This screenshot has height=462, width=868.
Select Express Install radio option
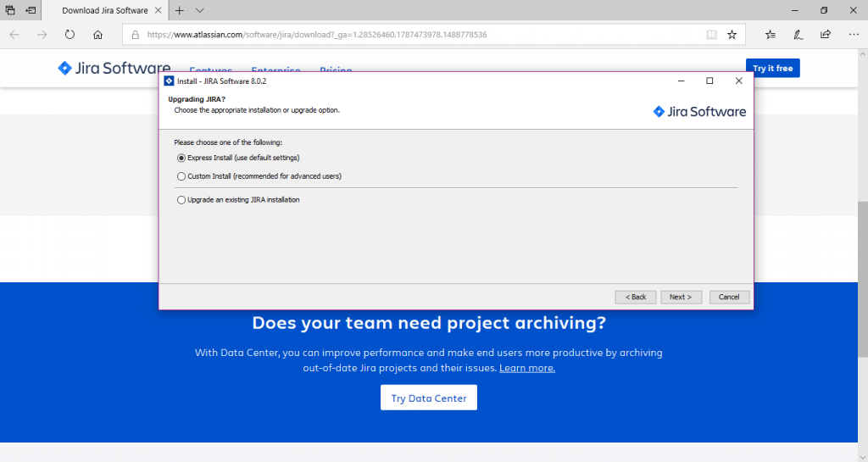pyautogui.click(x=238, y=158)
